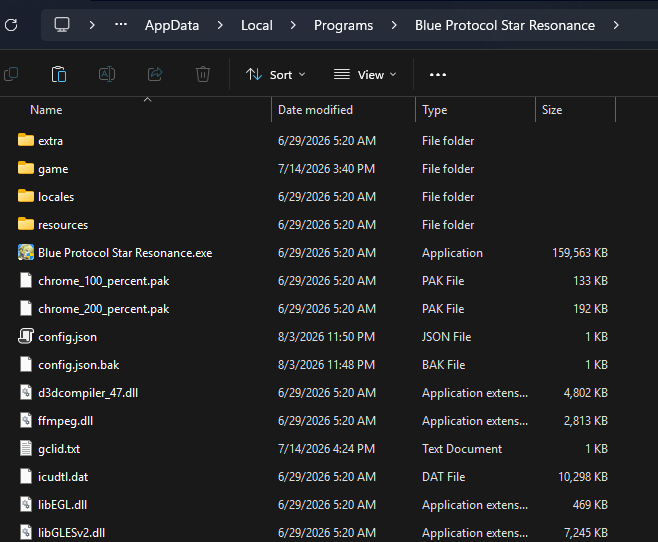Expand the chevron after the monitor icon

click(92, 25)
